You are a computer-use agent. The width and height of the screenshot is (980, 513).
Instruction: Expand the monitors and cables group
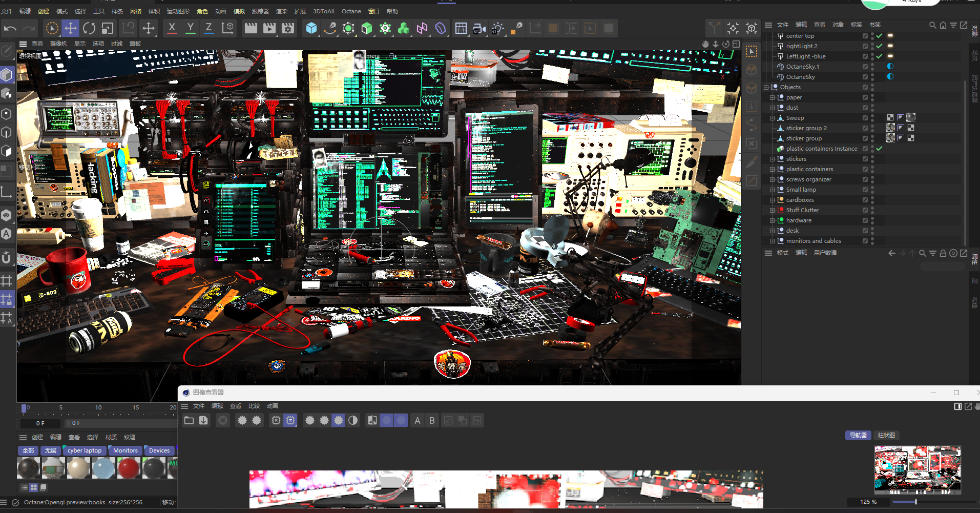point(772,241)
